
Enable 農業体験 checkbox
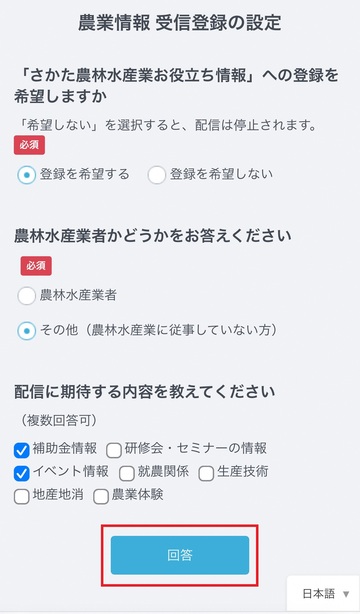pyautogui.click(x=101, y=497)
